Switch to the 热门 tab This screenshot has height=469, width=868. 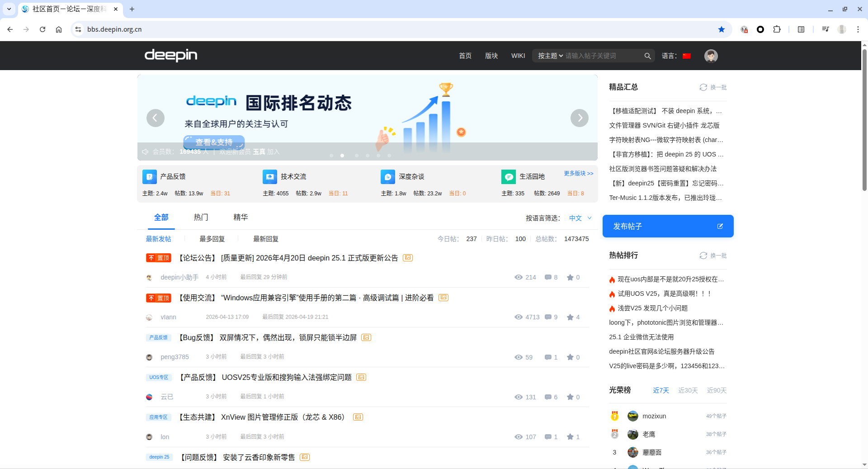click(201, 217)
